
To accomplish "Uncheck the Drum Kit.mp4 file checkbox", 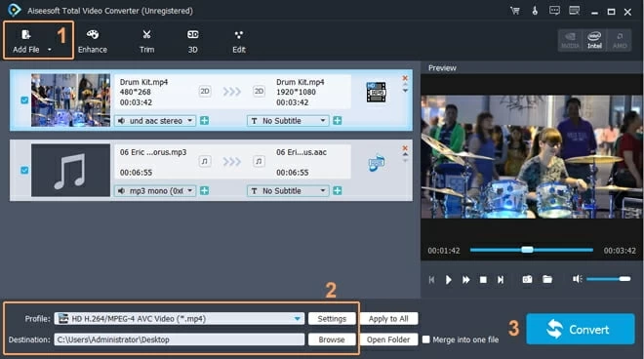I will [24, 100].
